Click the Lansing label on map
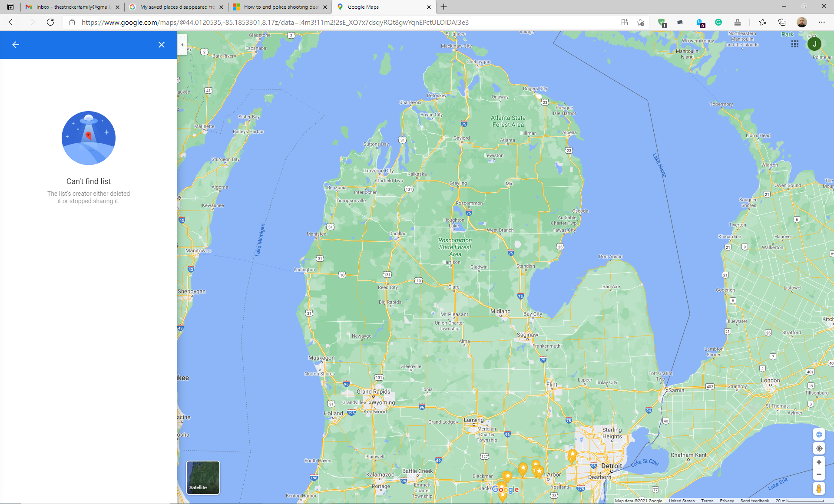 [x=473, y=420]
